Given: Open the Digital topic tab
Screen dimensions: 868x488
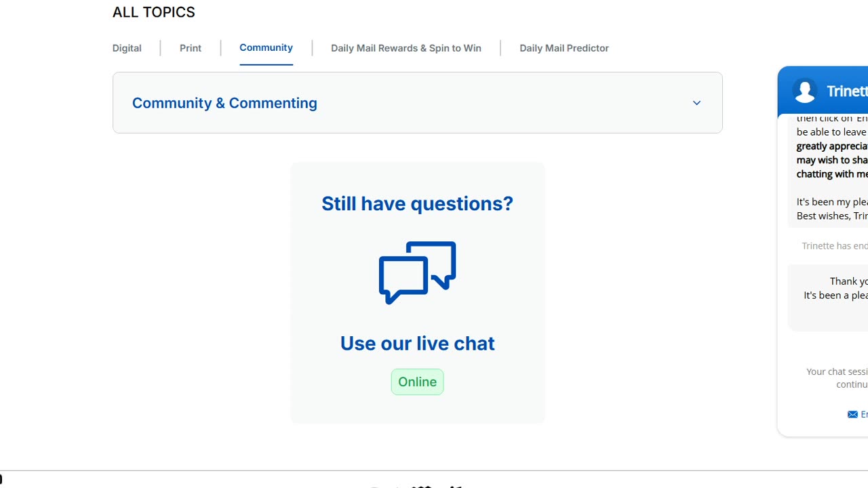Looking at the screenshot, I should tap(127, 48).
